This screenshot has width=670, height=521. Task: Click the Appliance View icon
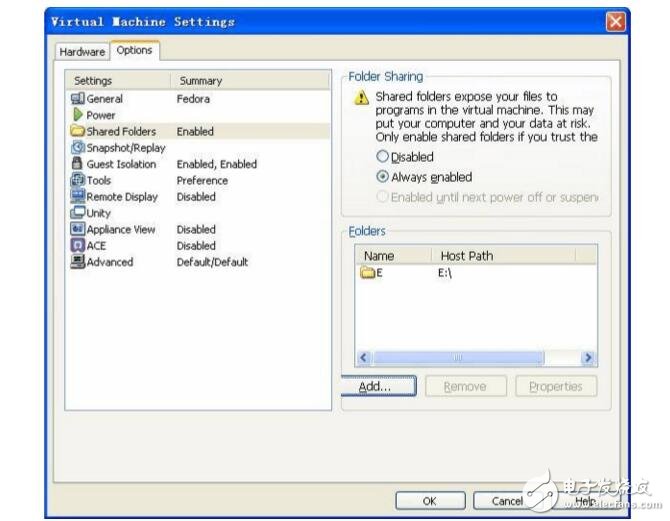(77, 229)
